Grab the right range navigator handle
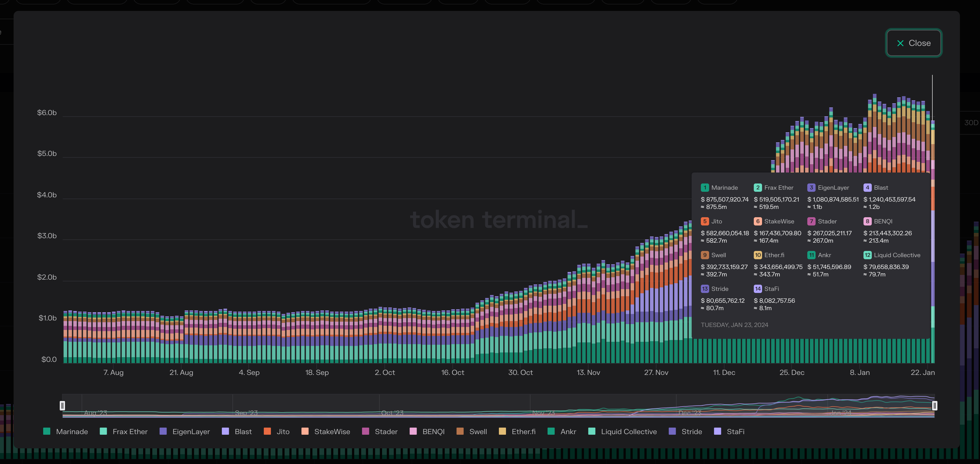The image size is (980, 464). tap(934, 405)
